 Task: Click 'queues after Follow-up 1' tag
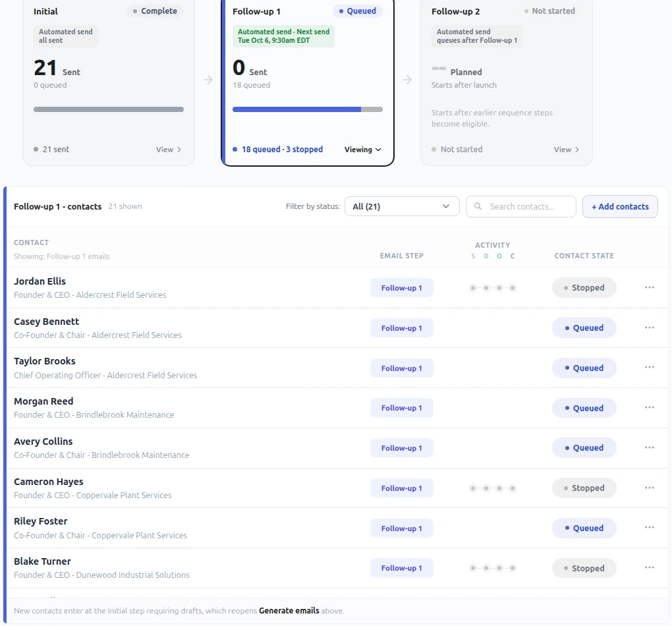click(476, 36)
